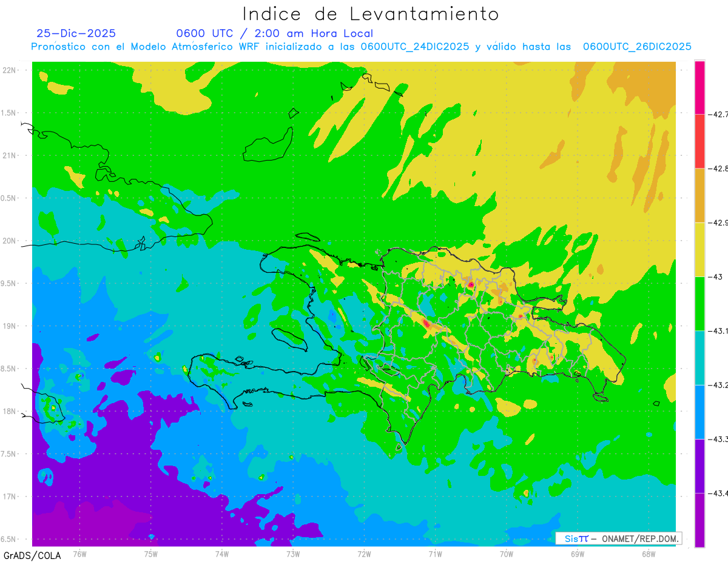
Task: Click the ONAMET/REP.DOM. label box
Action: pos(618,538)
